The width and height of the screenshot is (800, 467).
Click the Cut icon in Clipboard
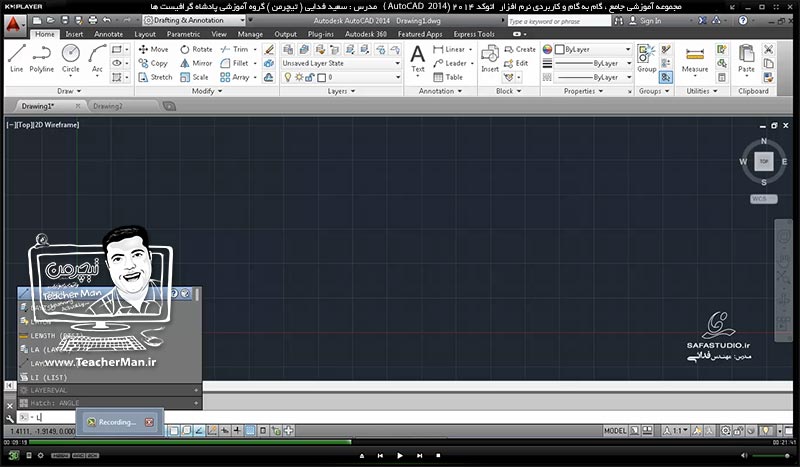click(x=768, y=50)
